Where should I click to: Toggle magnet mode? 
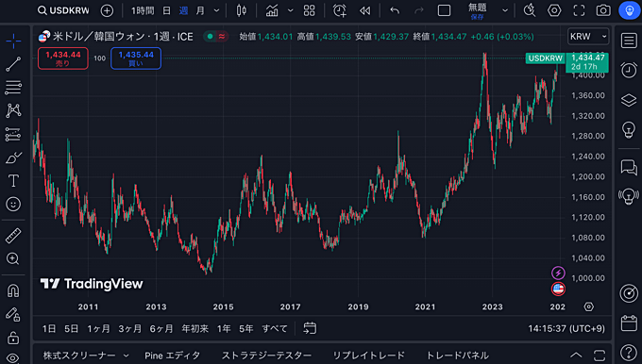pyautogui.click(x=13, y=290)
